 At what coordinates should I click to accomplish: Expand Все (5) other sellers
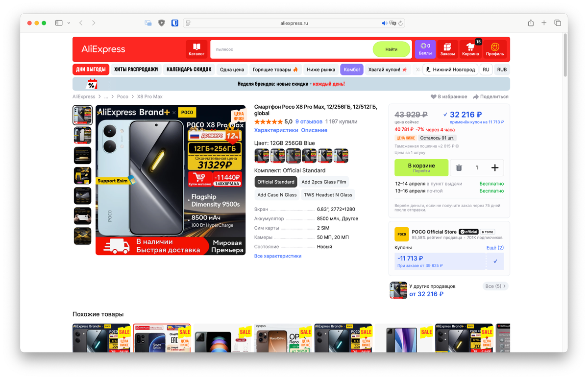point(495,286)
